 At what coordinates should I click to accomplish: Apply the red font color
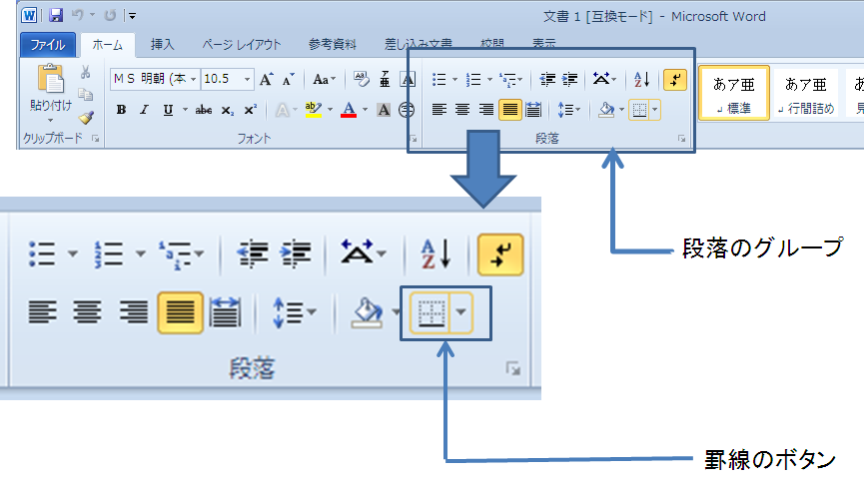[349, 110]
